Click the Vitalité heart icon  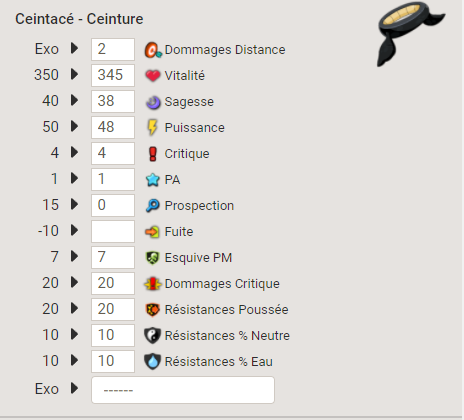[153, 76]
